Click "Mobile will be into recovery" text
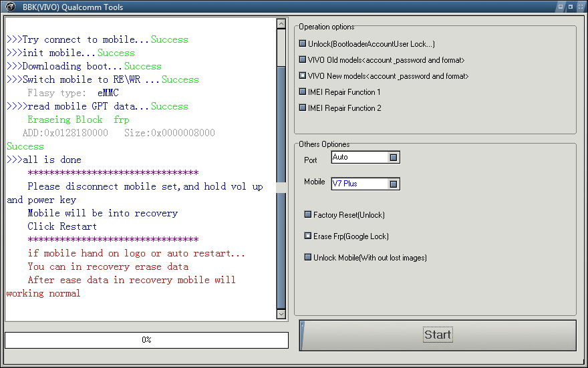Screen dimensions: 588x368 coord(103,213)
